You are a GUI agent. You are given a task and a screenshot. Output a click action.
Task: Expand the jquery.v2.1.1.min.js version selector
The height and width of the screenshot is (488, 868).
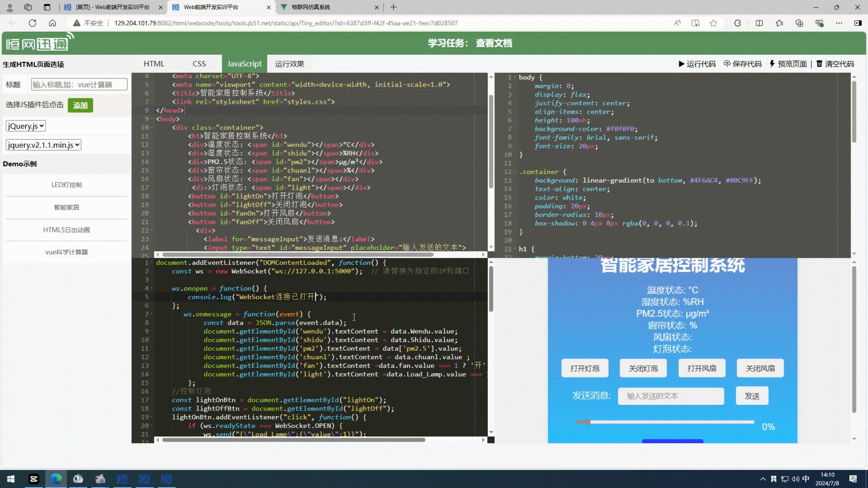43,145
